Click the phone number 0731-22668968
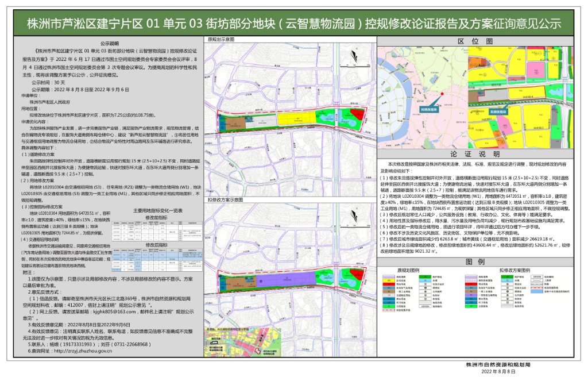 (x=131, y=344)
